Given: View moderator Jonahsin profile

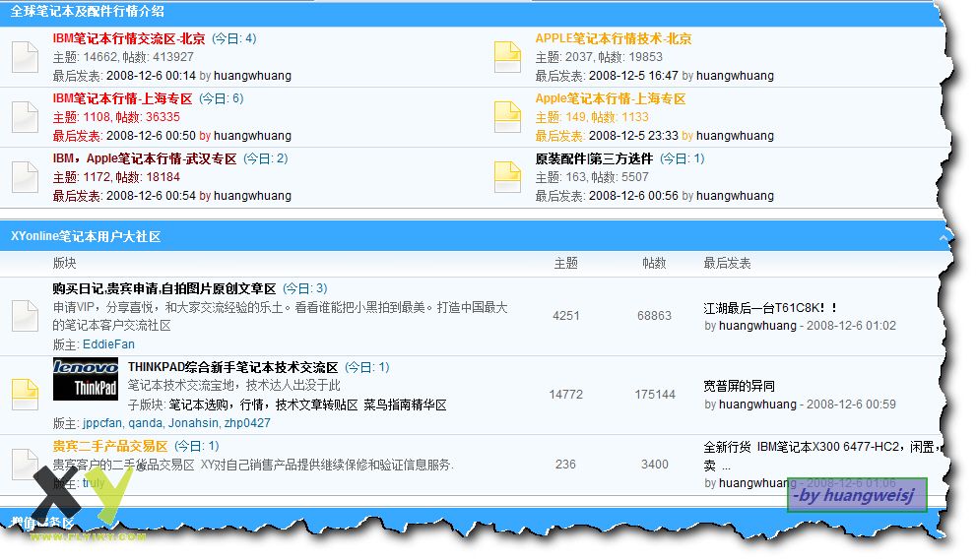Looking at the screenshot, I should tap(193, 423).
